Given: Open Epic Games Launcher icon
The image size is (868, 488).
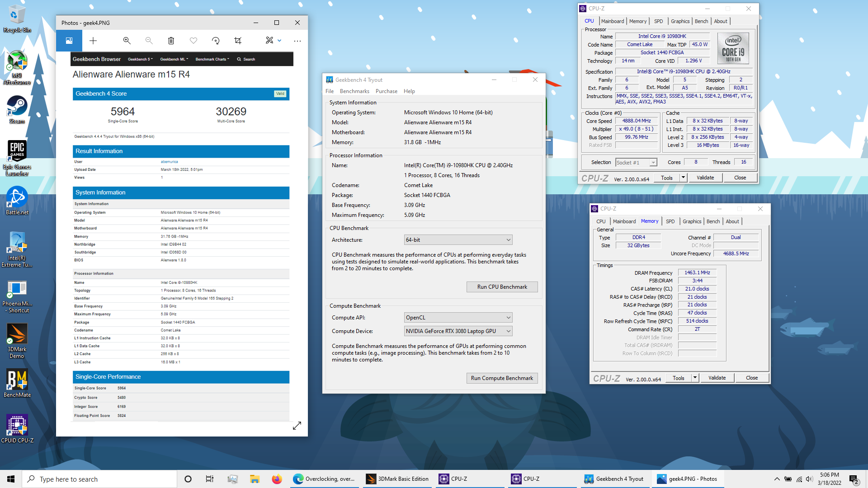Looking at the screenshot, I should [17, 158].
